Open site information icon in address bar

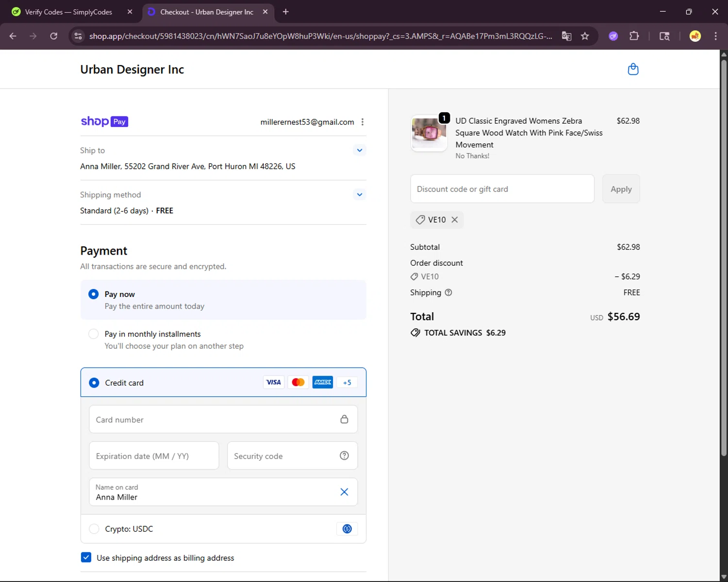pos(78,36)
